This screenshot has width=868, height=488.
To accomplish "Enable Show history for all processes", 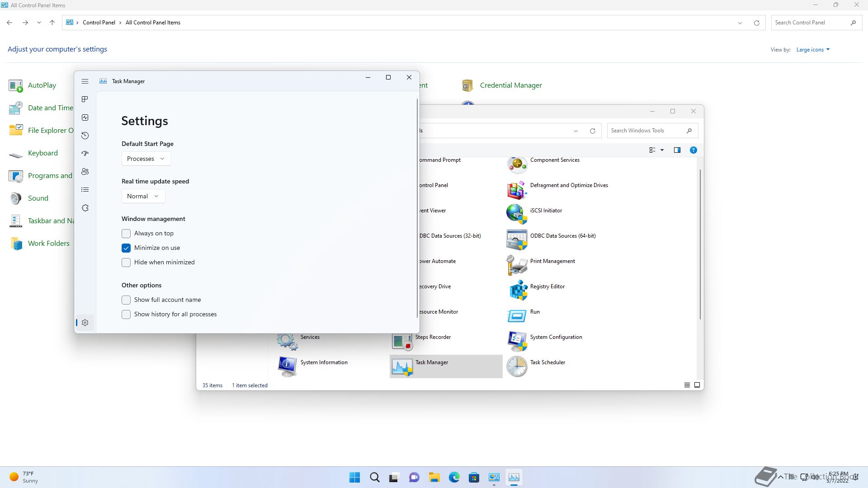I will point(126,314).
